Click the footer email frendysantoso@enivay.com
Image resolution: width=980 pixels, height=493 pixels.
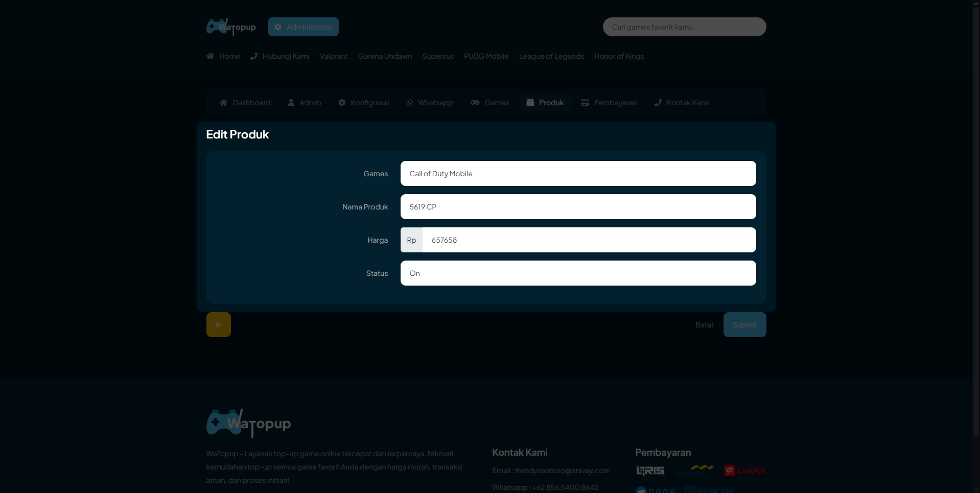point(563,471)
